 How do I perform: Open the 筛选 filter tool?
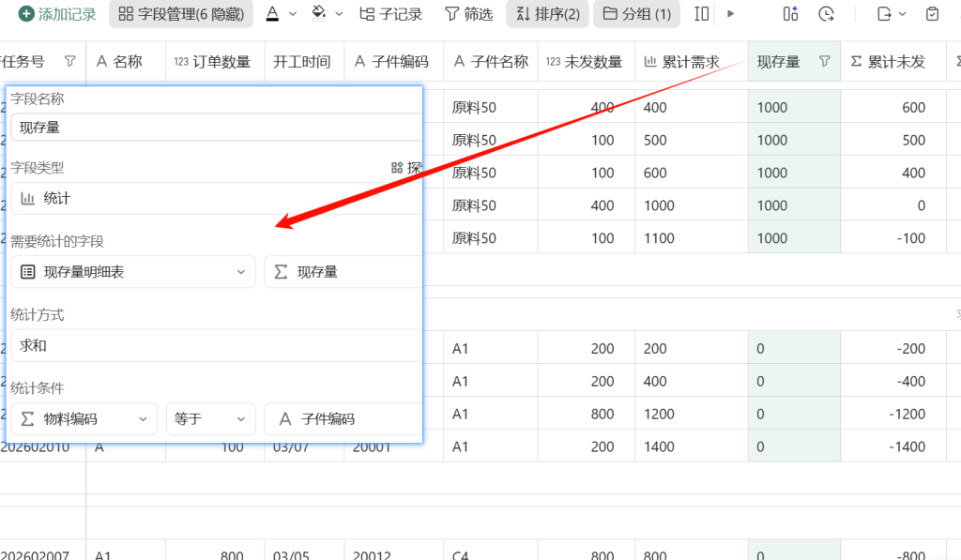pos(469,13)
